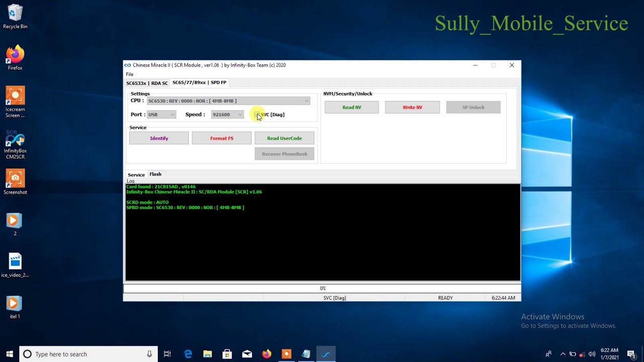Open the volume control in the tray

click(x=592, y=354)
